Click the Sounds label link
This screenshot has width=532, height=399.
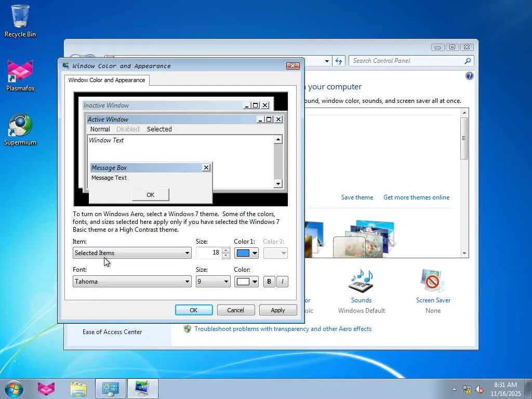click(x=362, y=300)
